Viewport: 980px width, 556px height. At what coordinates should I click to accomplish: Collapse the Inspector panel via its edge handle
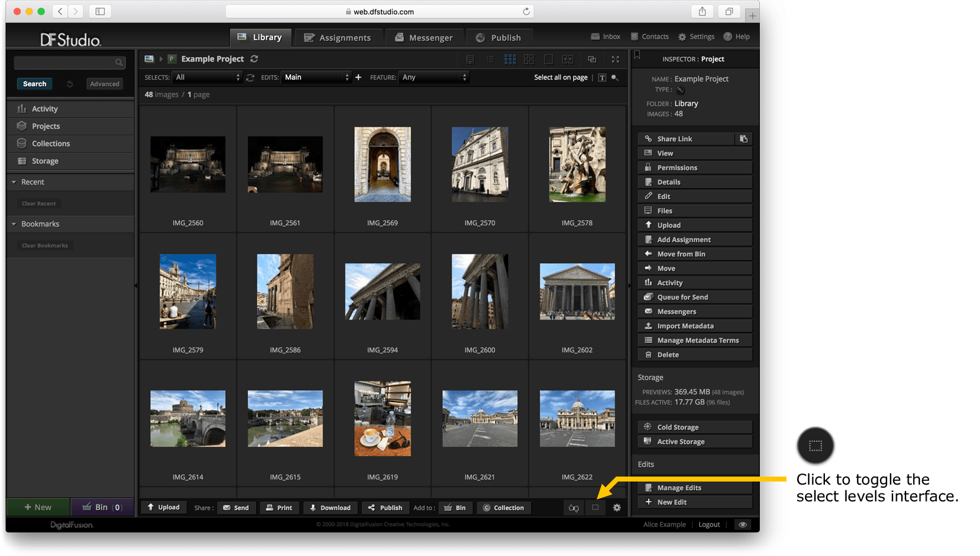tap(629, 285)
